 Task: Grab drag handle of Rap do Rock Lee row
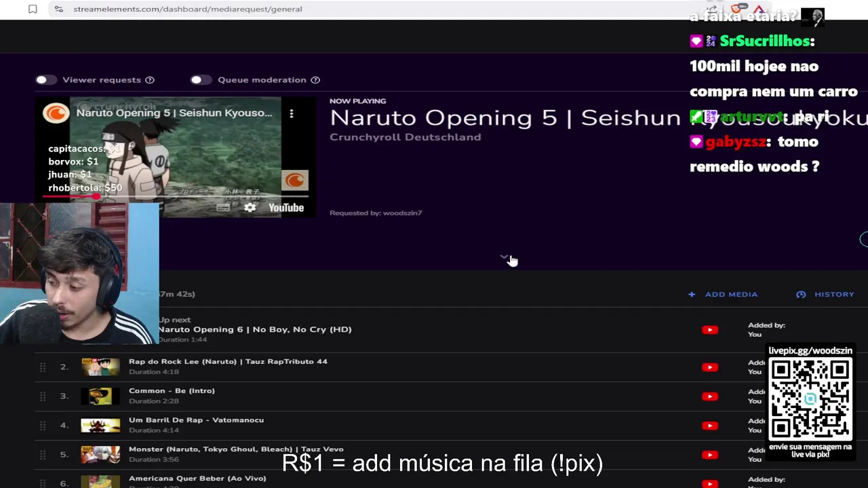[43, 367]
